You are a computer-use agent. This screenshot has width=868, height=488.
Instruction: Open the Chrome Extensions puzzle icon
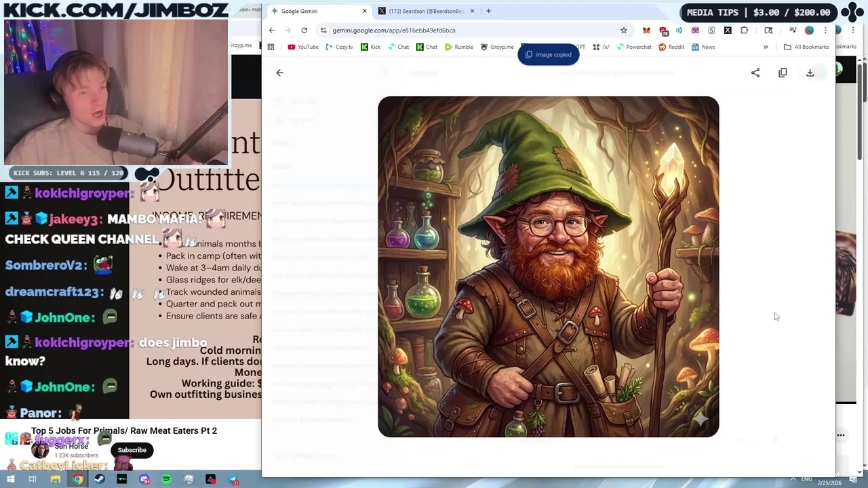point(744,30)
